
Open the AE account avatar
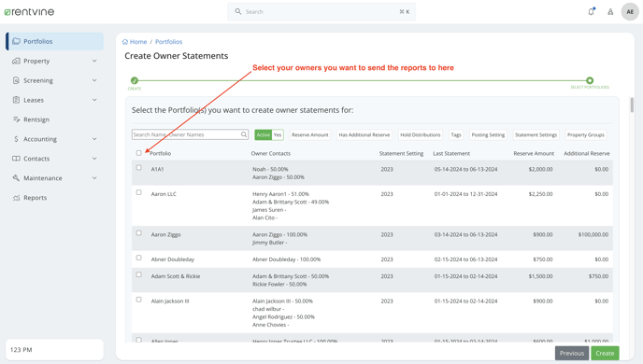pos(630,12)
